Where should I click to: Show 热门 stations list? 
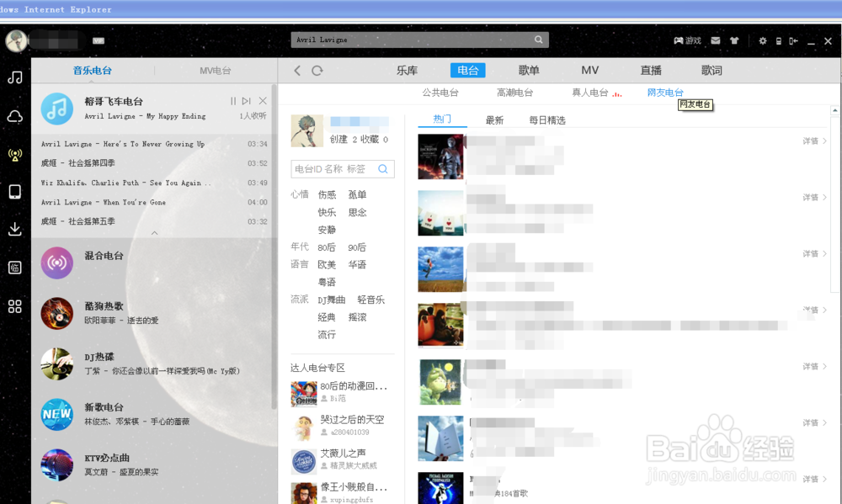pyautogui.click(x=443, y=119)
